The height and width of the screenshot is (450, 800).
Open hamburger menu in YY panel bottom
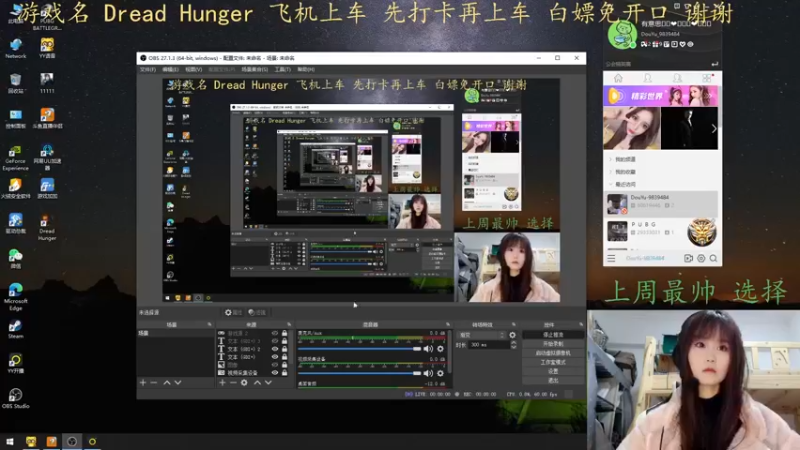(x=611, y=259)
